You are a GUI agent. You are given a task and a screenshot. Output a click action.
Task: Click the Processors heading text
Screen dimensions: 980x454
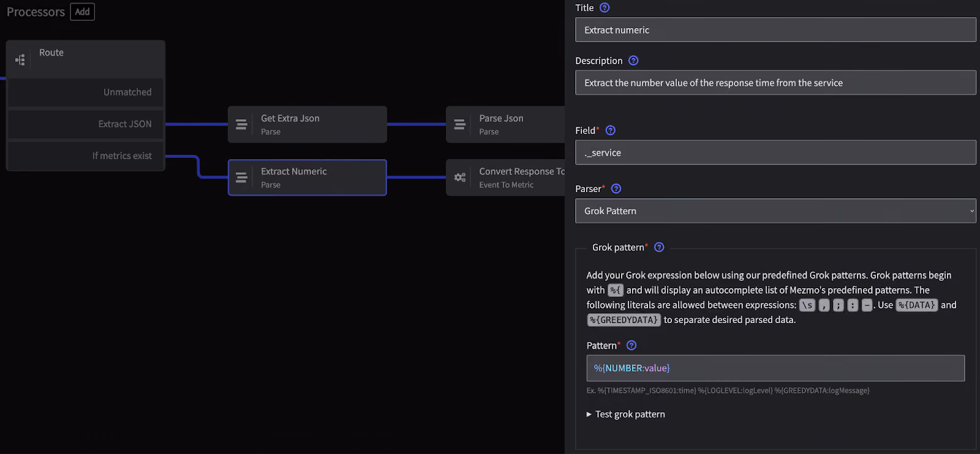pos(36,12)
